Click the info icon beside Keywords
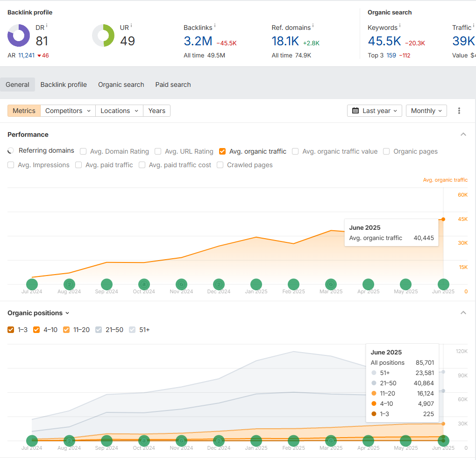 (400, 26)
